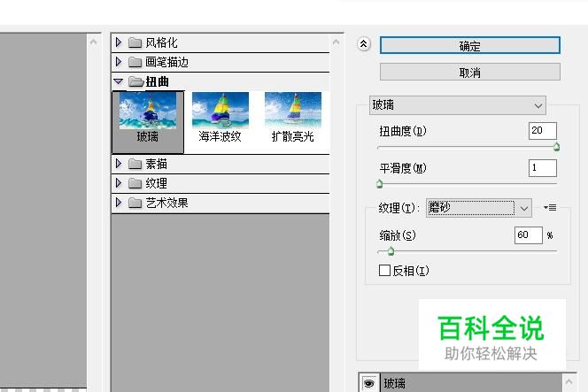The image size is (588, 392).
Task: Toggle eye visibility of 玻璃 effect layer
Action: click(369, 383)
